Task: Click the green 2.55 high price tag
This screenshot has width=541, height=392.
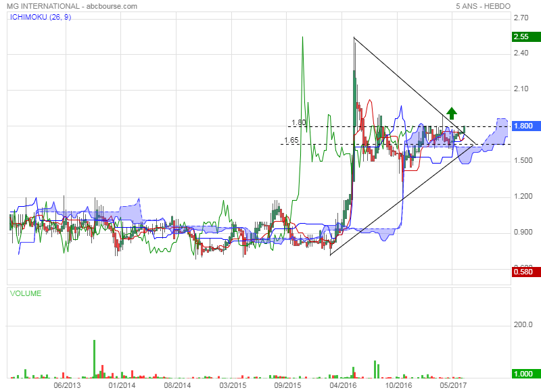Action: coord(526,36)
